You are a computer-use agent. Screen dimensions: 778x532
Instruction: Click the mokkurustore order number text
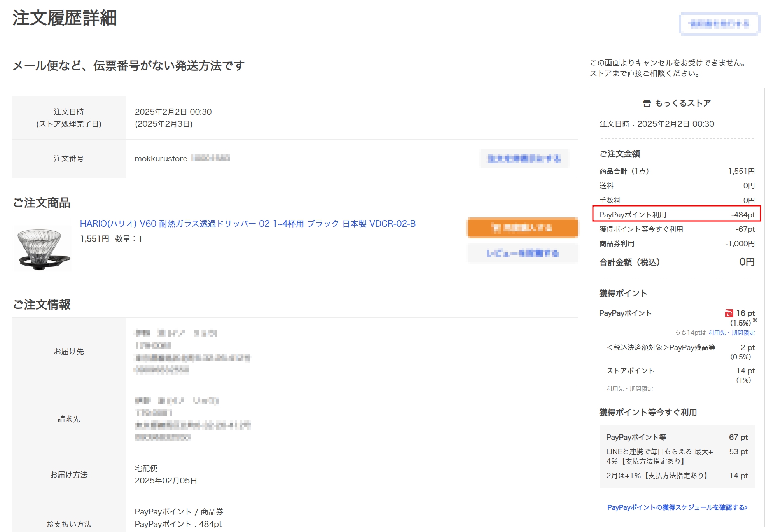182,159
